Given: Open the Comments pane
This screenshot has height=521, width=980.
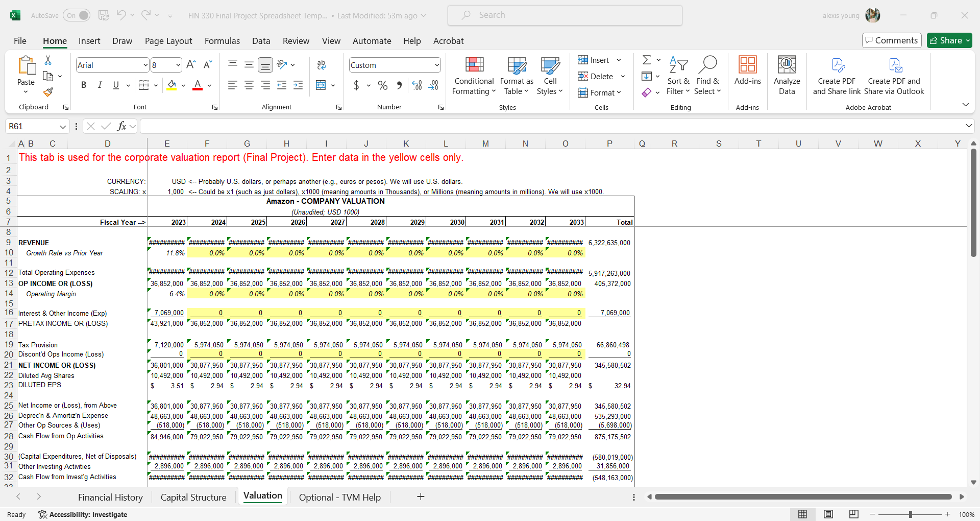Looking at the screenshot, I should coord(891,40).
